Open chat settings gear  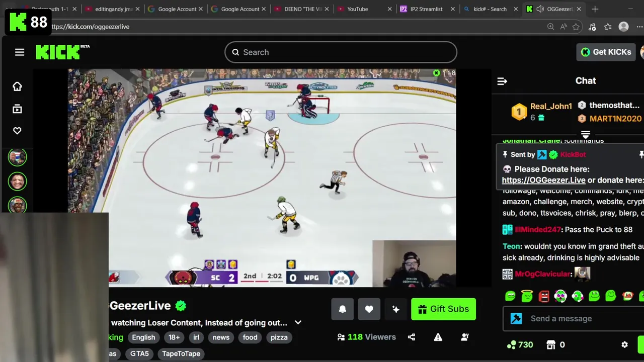coord(624,345)
